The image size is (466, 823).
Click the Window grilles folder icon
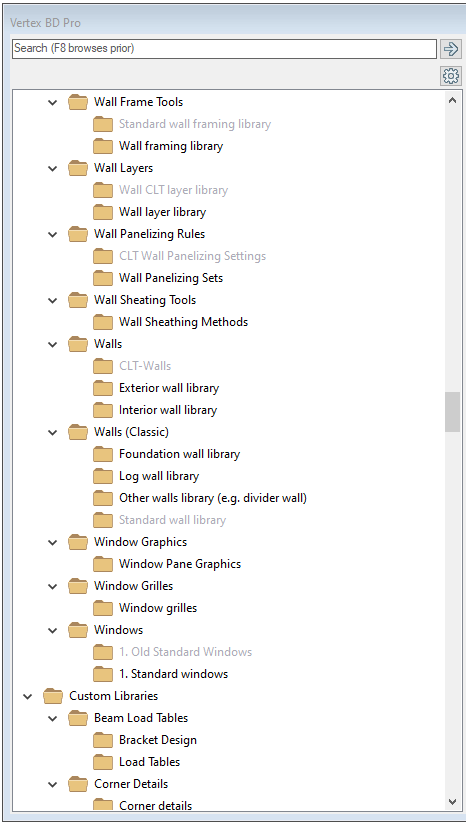103,608
